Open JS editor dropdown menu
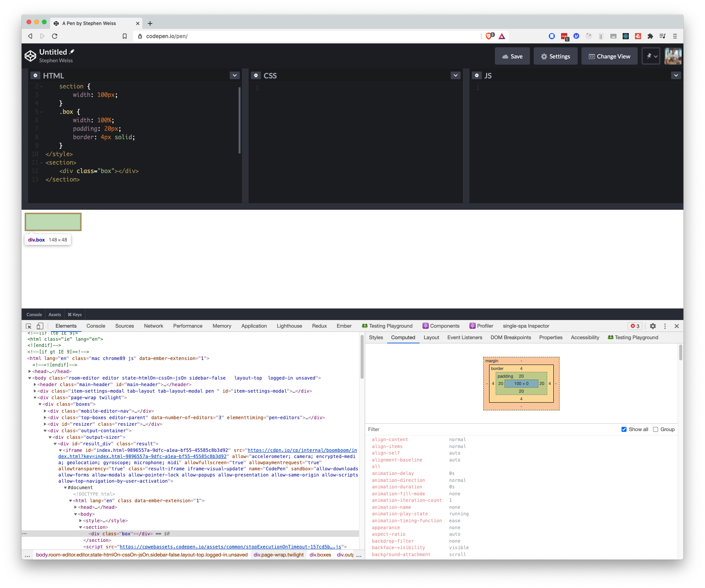 pos(676,75)
